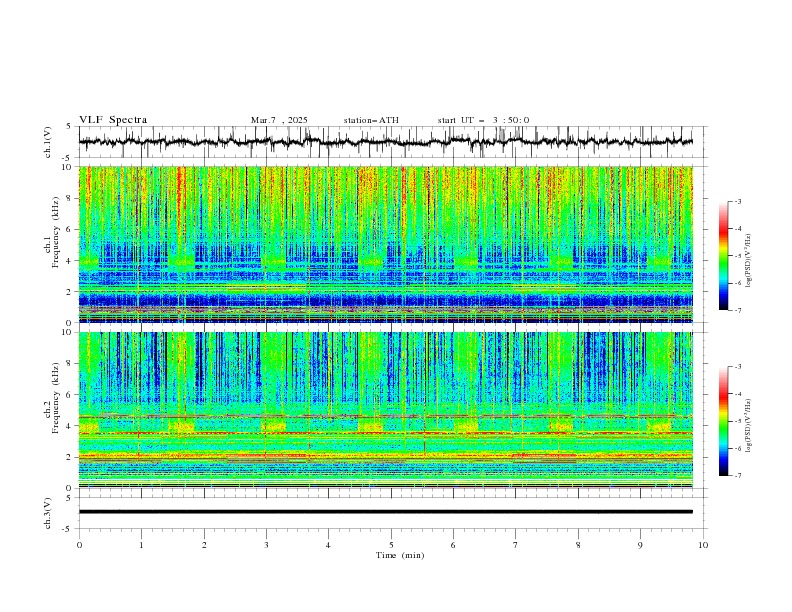Click time axis tick label "3"
This screenshot has width=792, height=612.
(266, 545)
